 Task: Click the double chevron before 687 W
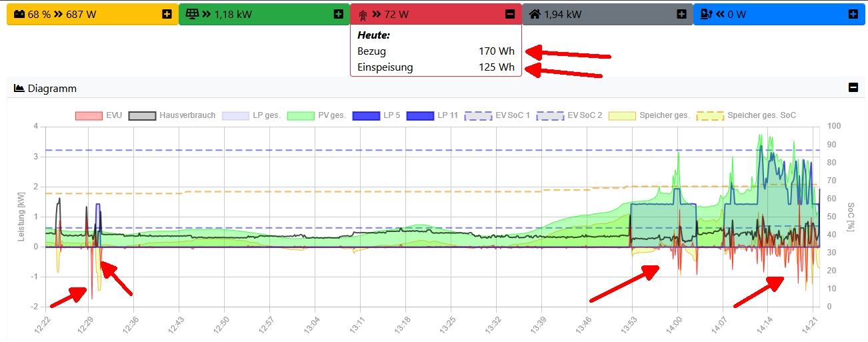(60, 14)
